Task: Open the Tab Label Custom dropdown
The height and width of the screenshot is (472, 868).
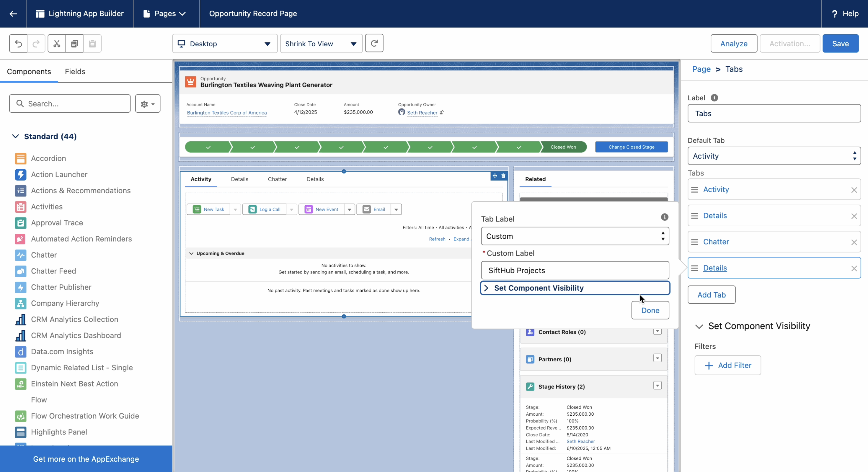Action: tap(575, 236)
